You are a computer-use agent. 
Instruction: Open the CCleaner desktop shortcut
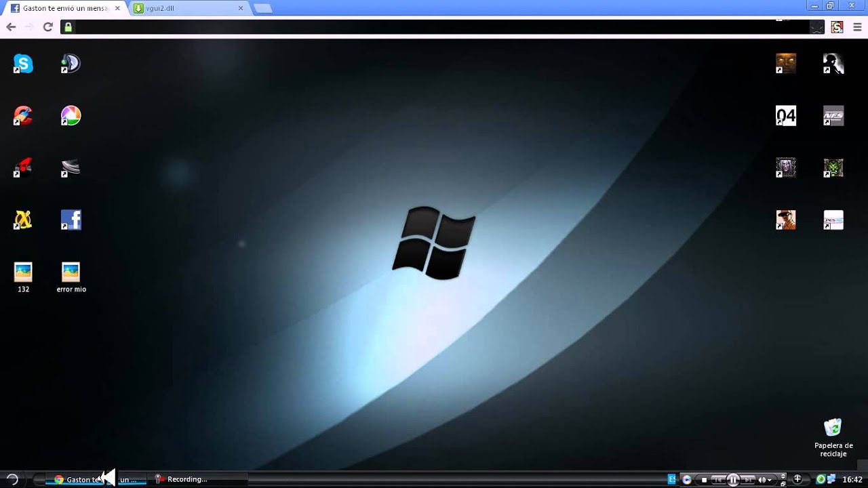[23, 116]
